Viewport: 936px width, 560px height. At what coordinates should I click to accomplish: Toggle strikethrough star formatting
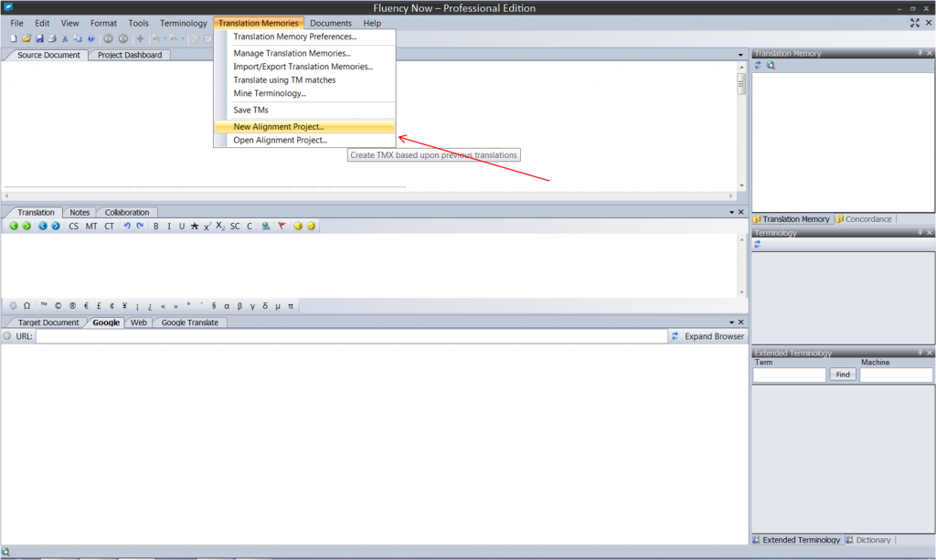[195, 226]
